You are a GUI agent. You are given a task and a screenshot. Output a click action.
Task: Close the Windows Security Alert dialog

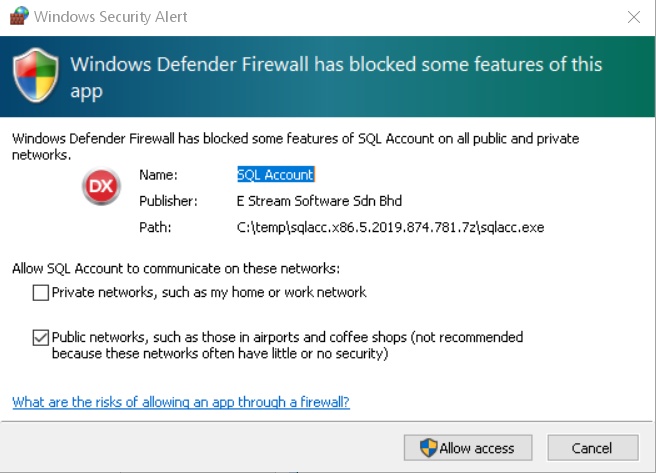click(x=633, y=17)
